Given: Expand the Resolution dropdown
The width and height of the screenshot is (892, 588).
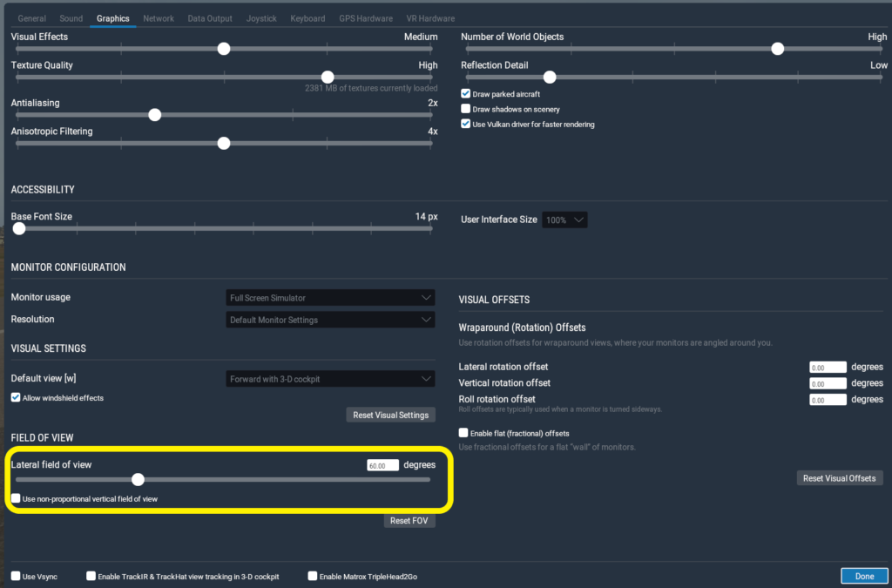Looking at the screenshot, I should [330, 320].
